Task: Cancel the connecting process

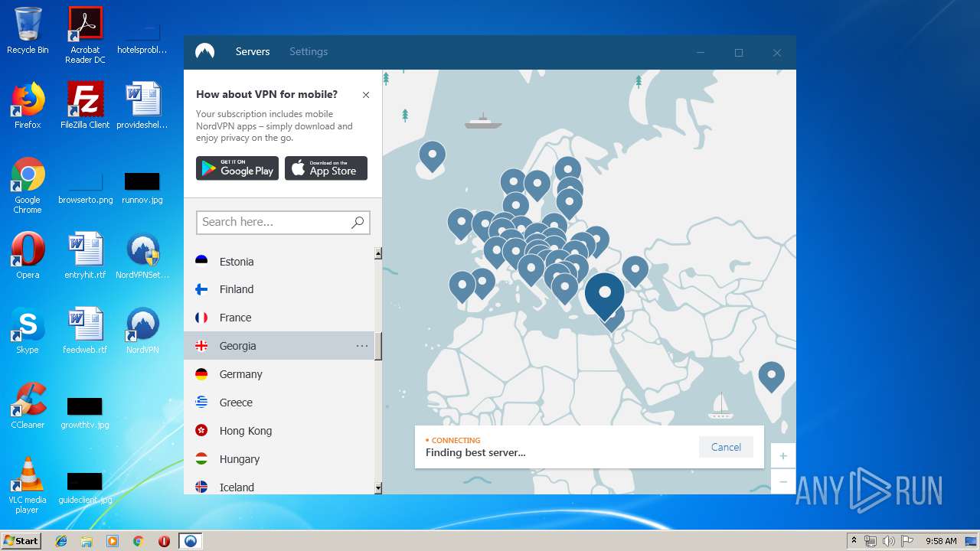Action: coord(726,447)
